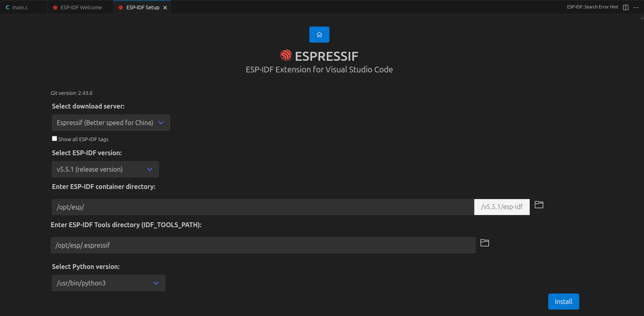This screenshot has width=644, height=316.
Task: Open the ESP-IDF Welcome tab
Action: [x=80, y=7]
